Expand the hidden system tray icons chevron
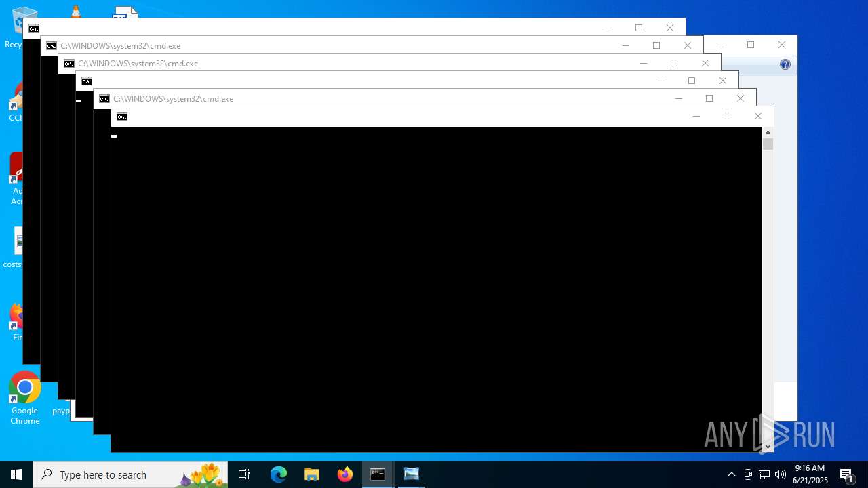Viewport: 868px width, 488px height. (x=731, y=474)
